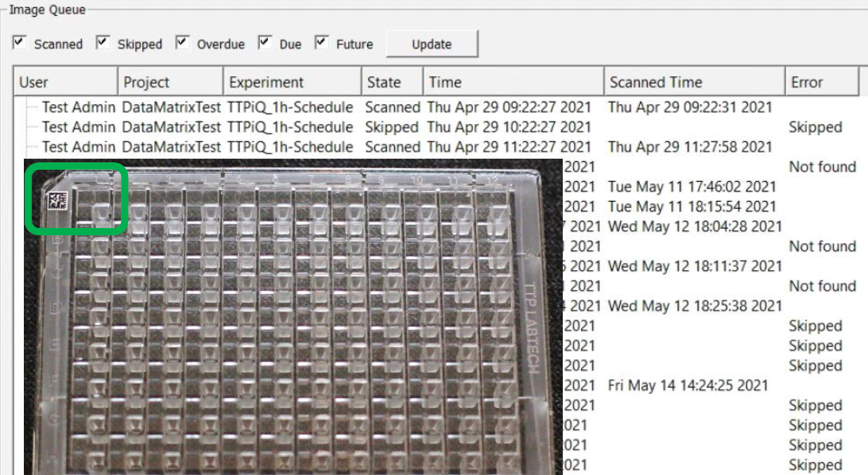Toggle the Skipped filter checkbox
Viewport: 868px width, 475px height.
(103, 43)
